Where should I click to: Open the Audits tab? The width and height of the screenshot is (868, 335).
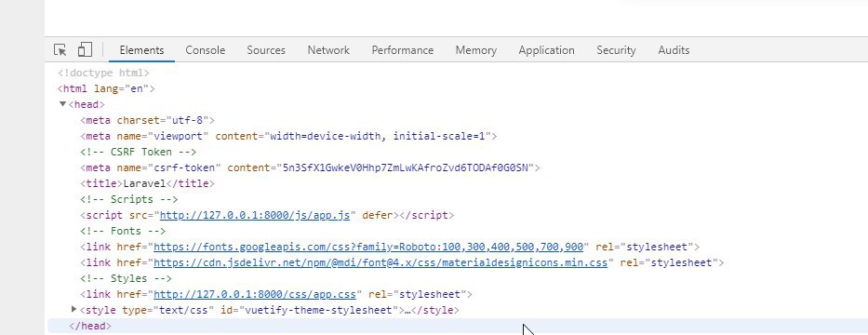tap(674, 50)
